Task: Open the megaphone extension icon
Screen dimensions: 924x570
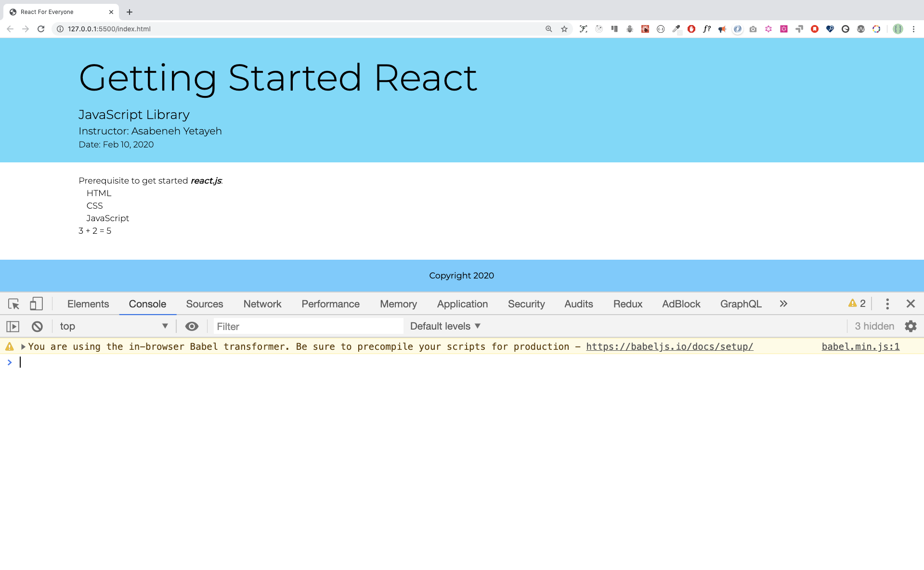Action: 722,29
